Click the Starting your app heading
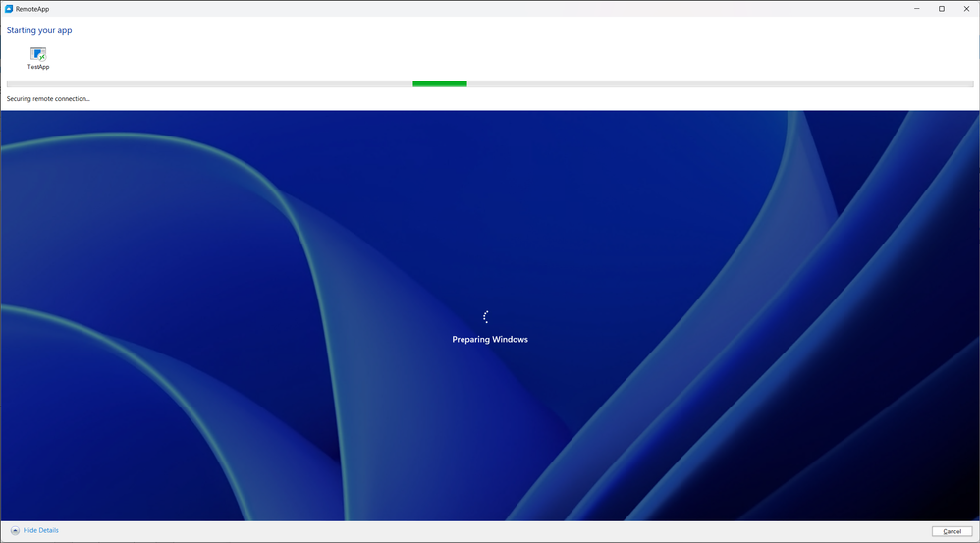 pos(39,30)
